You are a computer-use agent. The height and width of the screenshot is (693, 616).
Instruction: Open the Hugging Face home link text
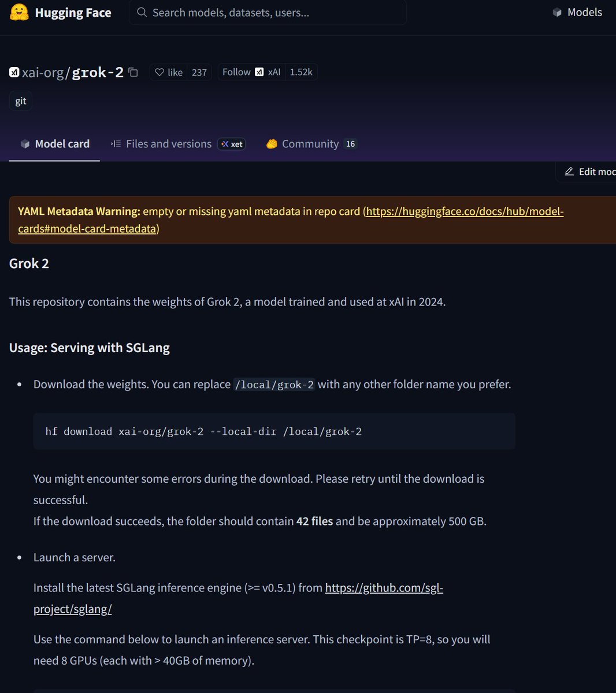(x=73, y=13)
